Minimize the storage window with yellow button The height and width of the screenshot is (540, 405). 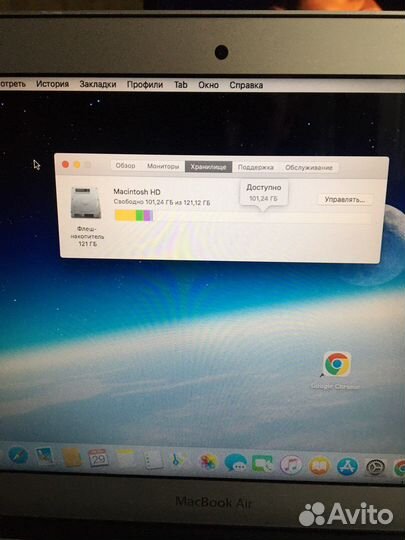click(77, 165)
